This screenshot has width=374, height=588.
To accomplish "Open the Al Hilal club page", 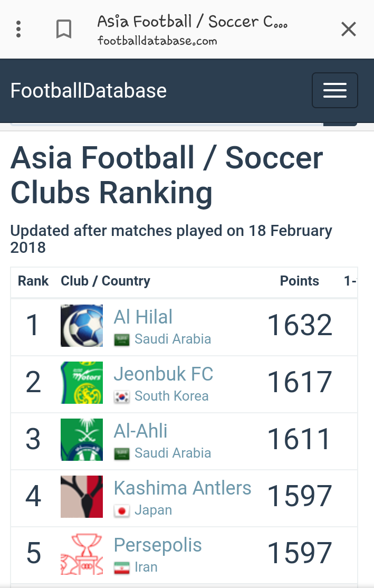I will pos(143,317).
